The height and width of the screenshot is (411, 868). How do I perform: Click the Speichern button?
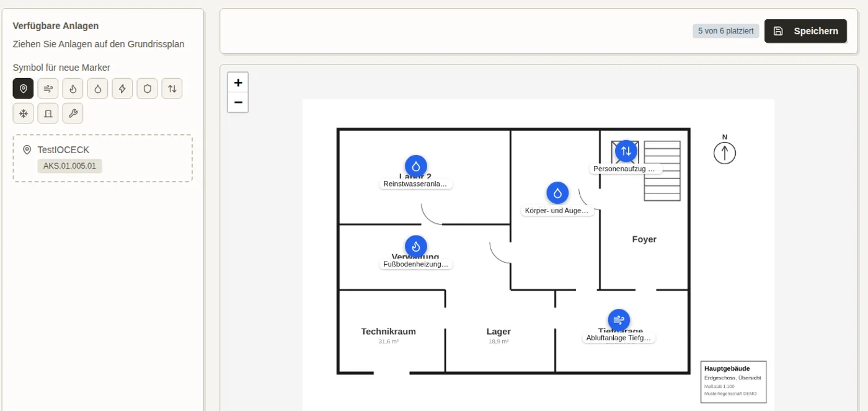pos(805,31)
